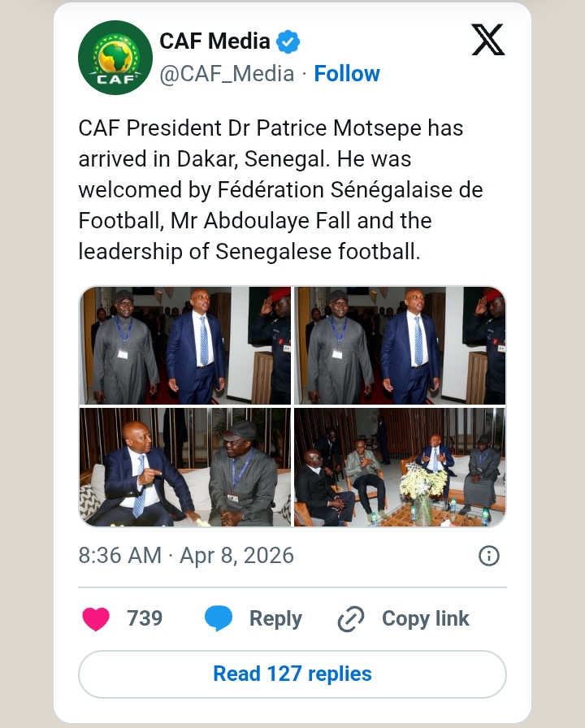This screenshot has width=585, height=728.
Task: Click the blue verified badge
Action: click(x=288, y=41)
